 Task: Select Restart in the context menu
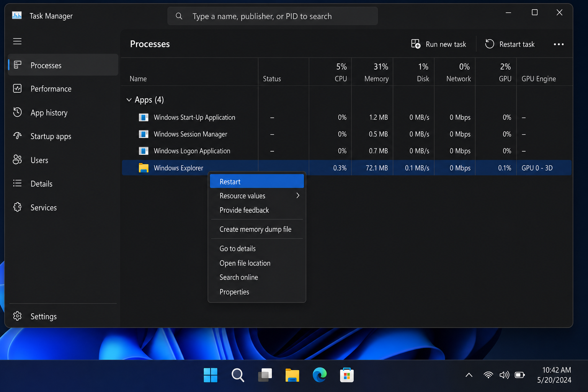257,181
